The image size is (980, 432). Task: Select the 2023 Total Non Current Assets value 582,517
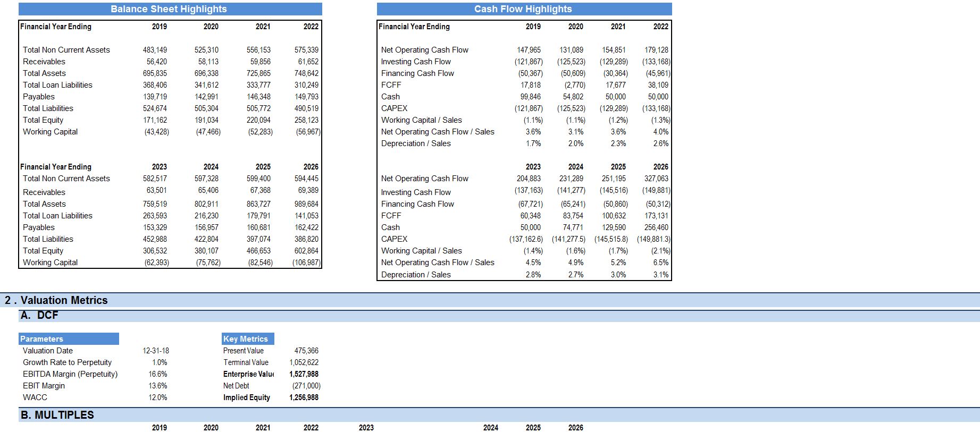tap(155, 179)
